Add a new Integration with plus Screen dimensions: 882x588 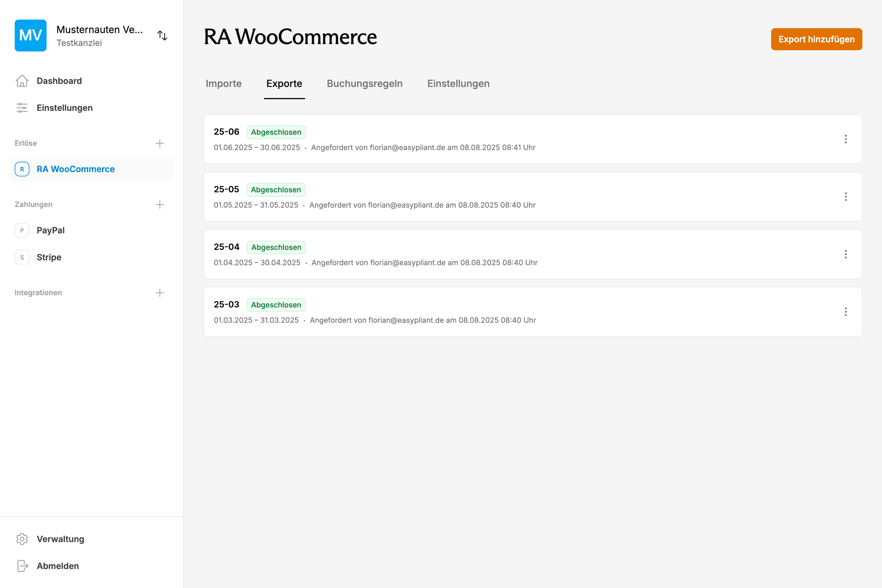(160, 293)
